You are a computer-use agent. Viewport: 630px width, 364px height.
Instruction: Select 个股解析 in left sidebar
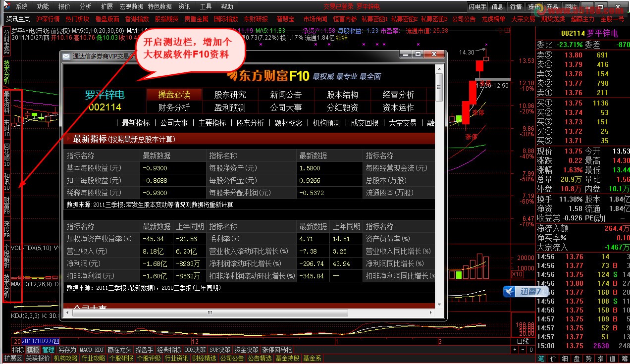click(x=7, y=256)
